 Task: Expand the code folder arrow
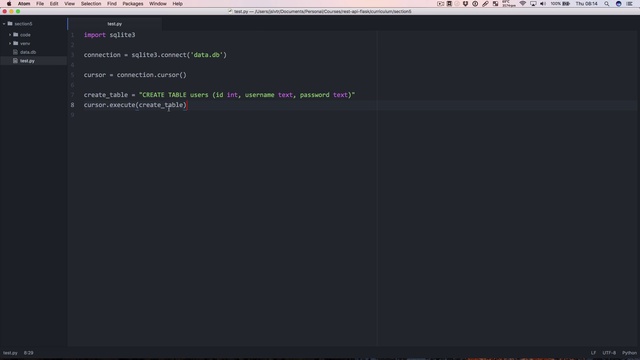pos(10,35)
